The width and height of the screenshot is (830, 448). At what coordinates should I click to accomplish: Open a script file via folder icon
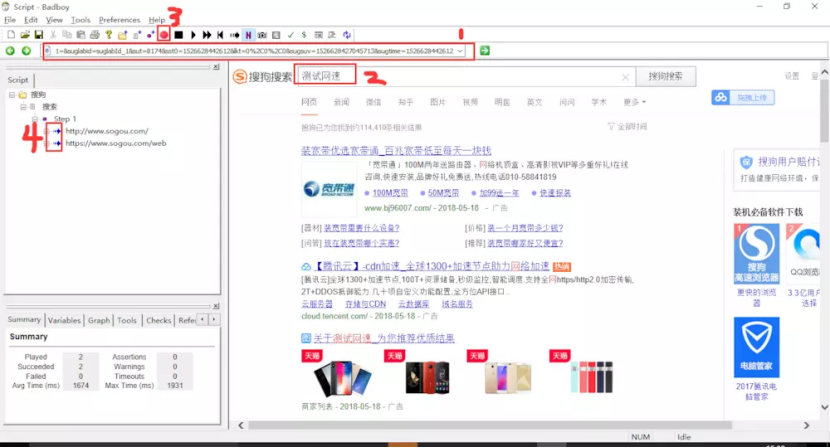(x=25, y=35)
